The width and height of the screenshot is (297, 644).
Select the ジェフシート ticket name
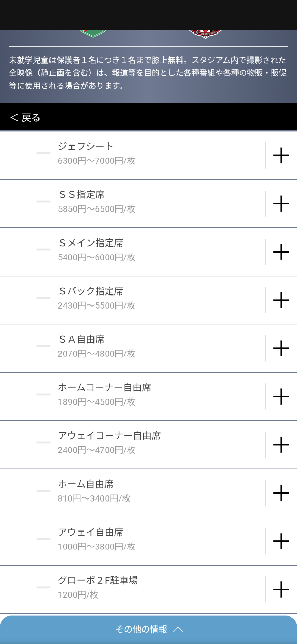point(86,146)
